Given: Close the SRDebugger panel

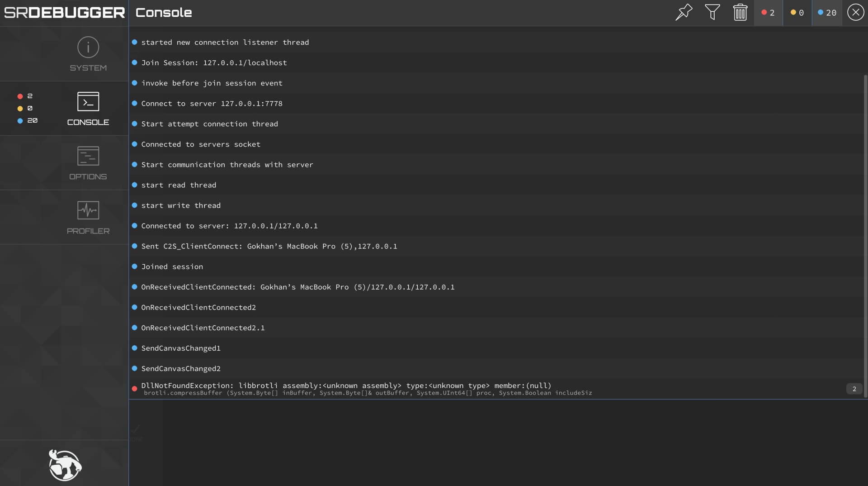Looking at the screenshot, I should [855, 12].
